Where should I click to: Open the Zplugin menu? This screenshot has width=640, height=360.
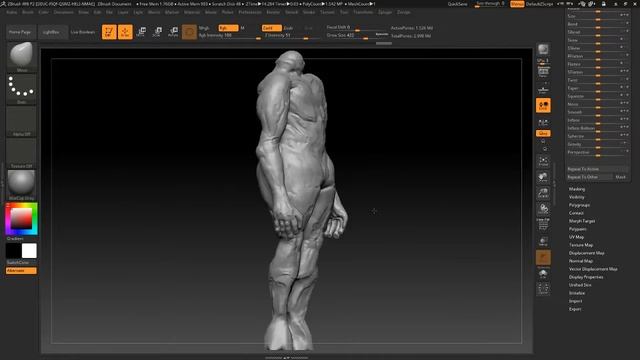pos(385,12)
